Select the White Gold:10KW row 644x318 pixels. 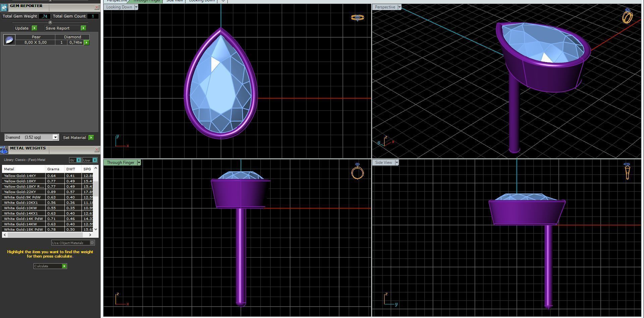coord(48,208)
